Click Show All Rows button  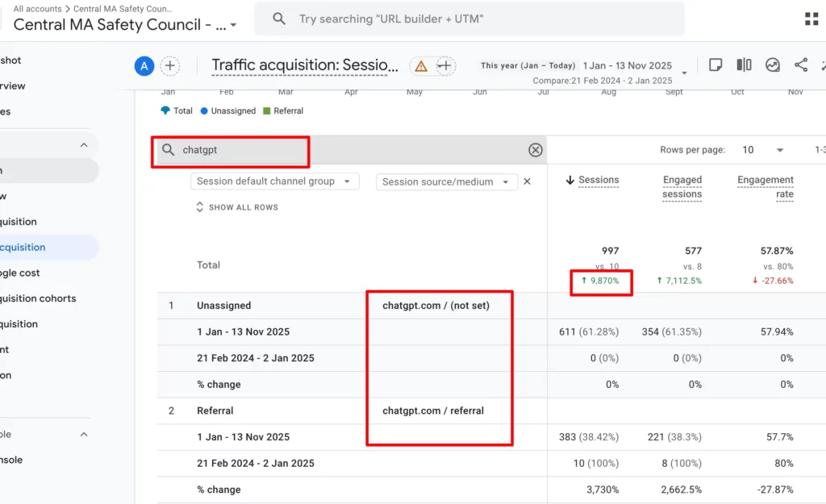237,207
